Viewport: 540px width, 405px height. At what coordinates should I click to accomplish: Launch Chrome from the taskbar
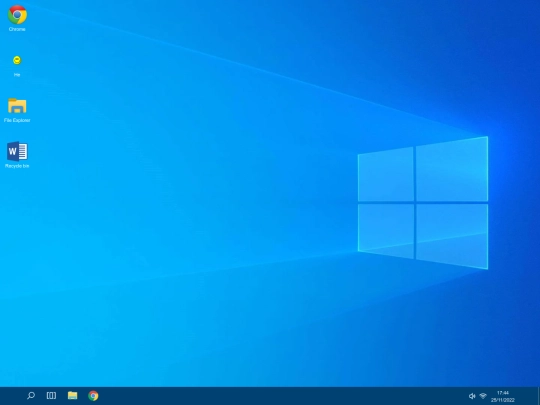point(93,395)
